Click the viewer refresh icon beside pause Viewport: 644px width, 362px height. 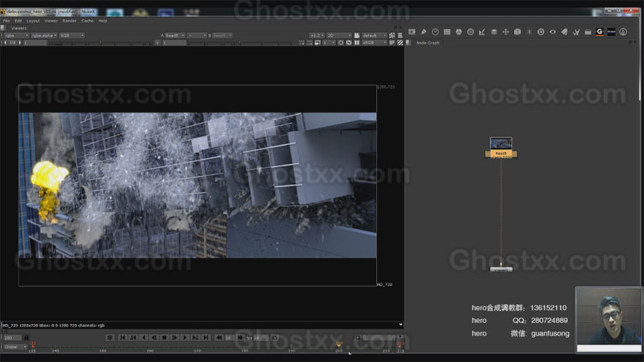(348, 42)
